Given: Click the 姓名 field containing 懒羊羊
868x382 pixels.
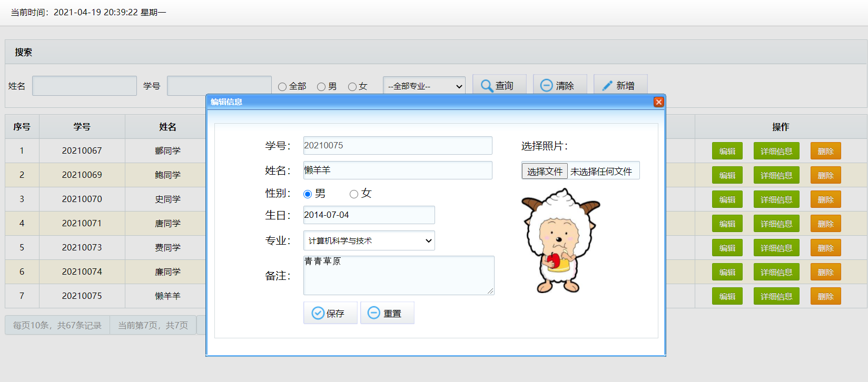Looking at the screenshot, I should tap(398, 170).
